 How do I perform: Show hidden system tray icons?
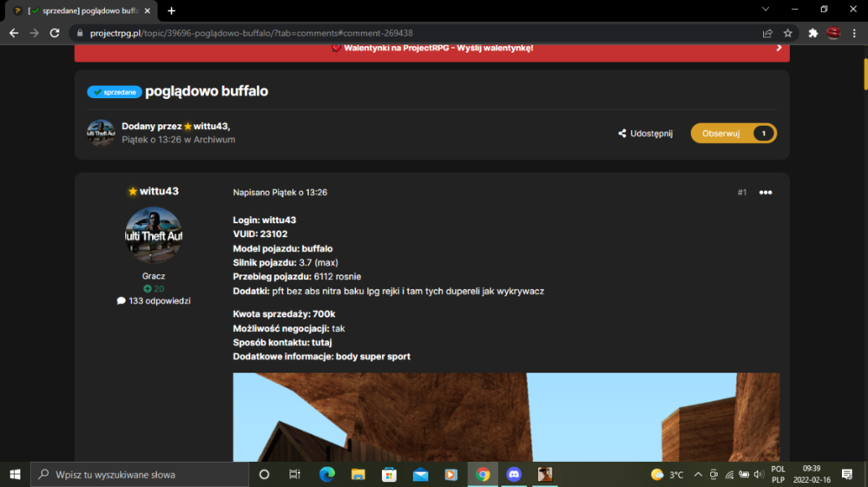[698, 474]
